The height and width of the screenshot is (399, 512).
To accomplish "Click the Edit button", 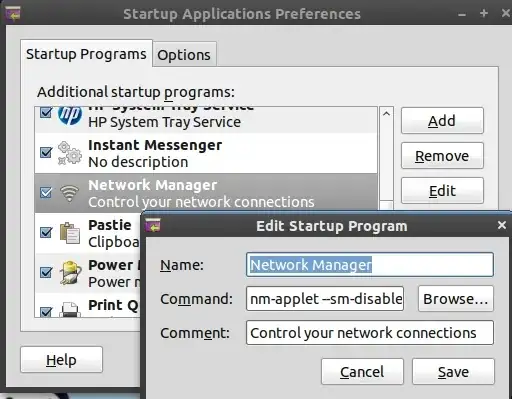I will pyautogui.click(x=442, y=191).
